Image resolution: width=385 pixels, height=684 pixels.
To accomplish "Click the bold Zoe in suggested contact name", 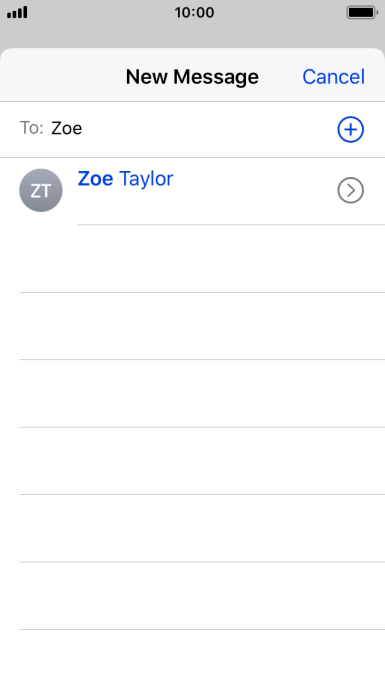I will [x=95, y=178].
